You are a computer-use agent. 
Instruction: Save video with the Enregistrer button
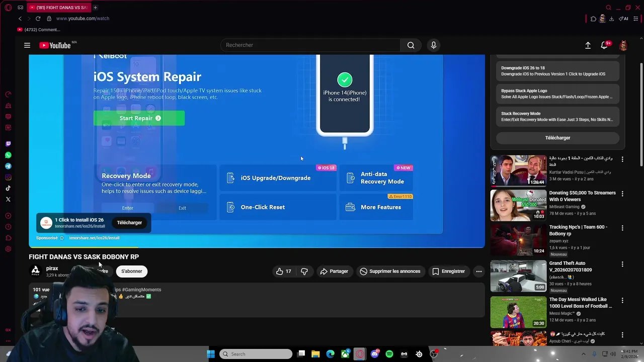pyautogui.click(x=448, y=271)
